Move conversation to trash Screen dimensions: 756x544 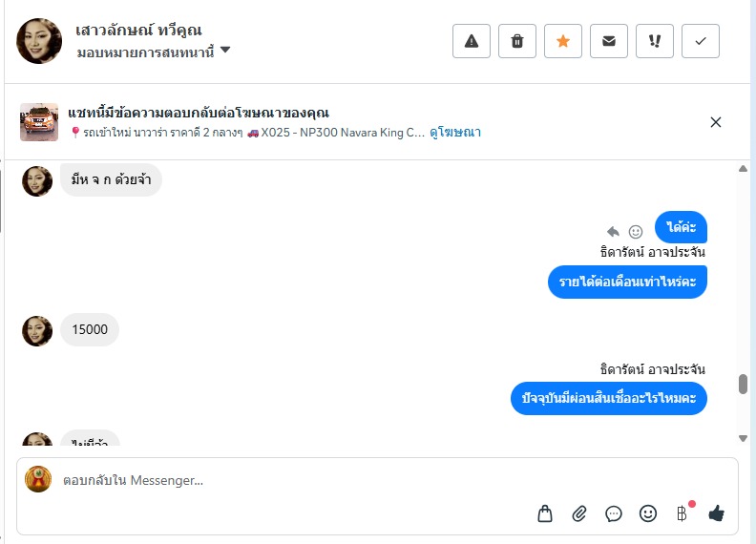click(x=517, y=41)
